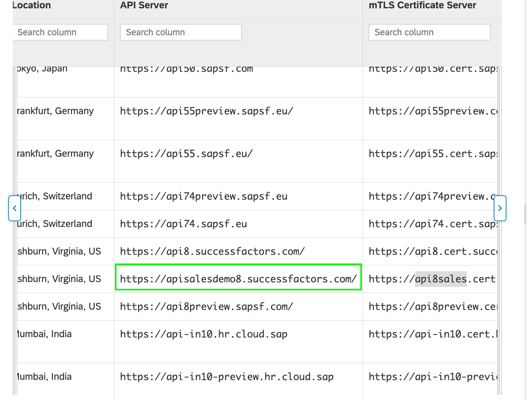Click the Location column header
The image size is (532, 400).
coord(32,5)
